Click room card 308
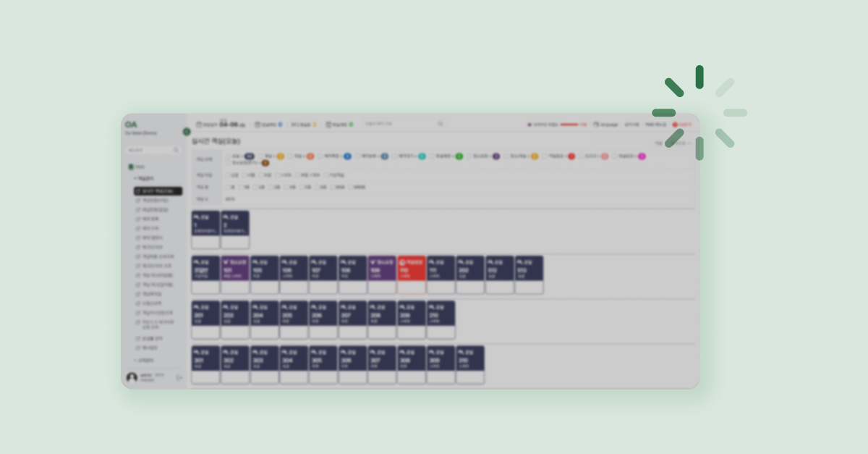868x454 pixels. click(412, 365)
